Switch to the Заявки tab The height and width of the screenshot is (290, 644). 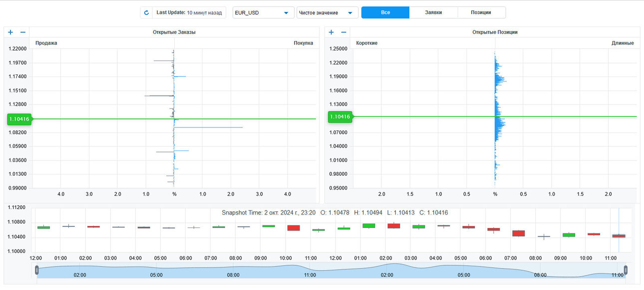tap(433, 12)
